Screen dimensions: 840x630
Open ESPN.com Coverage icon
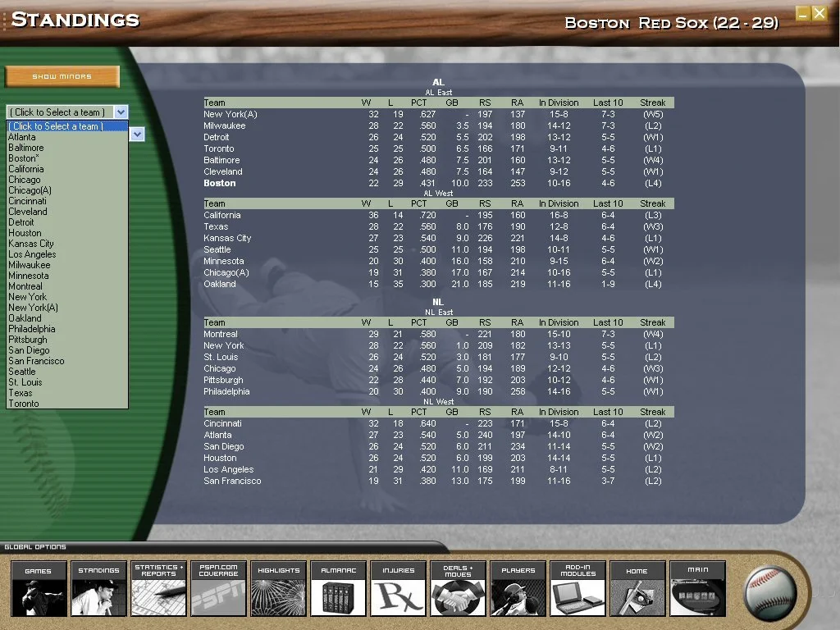pyautogui.click(x=218, y=588)
